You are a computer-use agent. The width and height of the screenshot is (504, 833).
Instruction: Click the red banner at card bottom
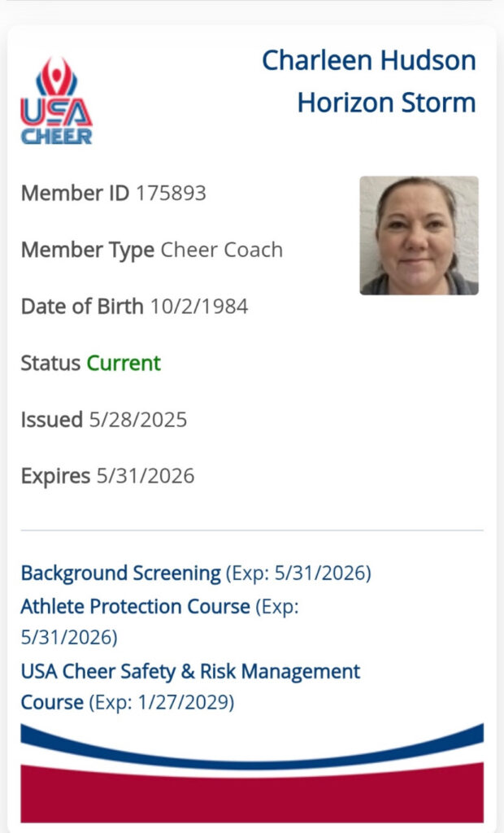[252, 793]
